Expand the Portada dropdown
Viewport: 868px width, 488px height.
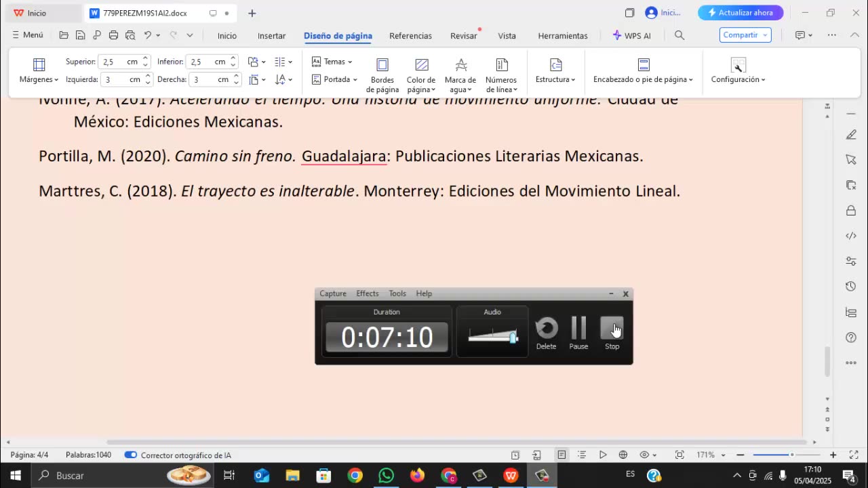coord(335,79)
